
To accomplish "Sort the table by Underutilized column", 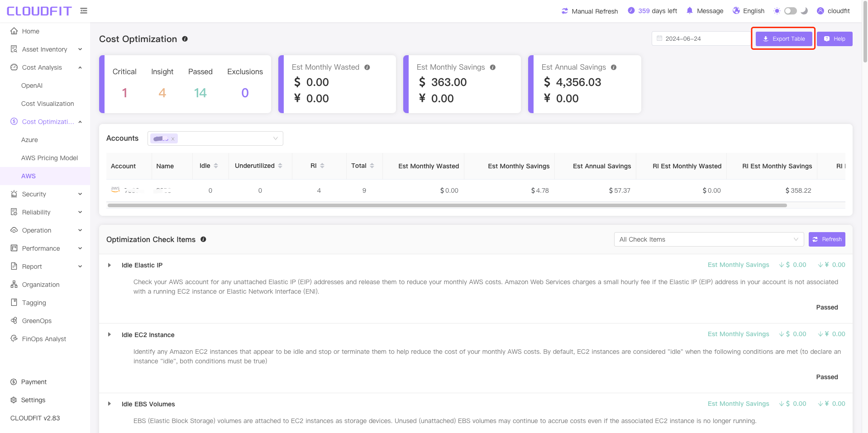I will [x=280, y=166].
